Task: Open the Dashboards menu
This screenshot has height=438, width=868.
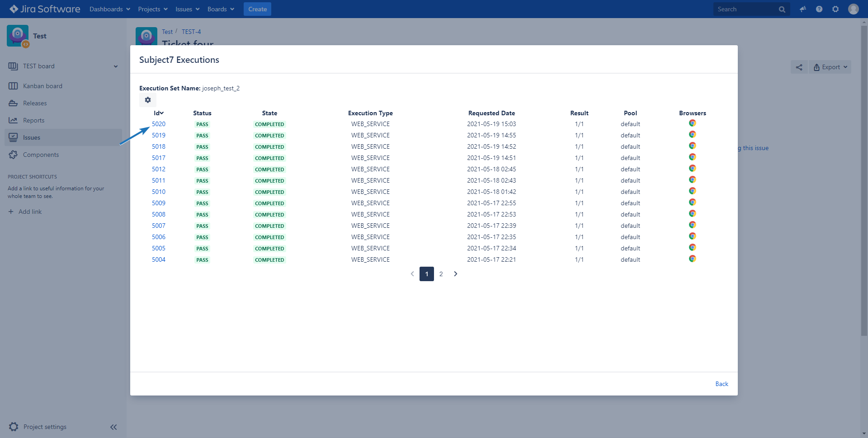Action: 109,9
